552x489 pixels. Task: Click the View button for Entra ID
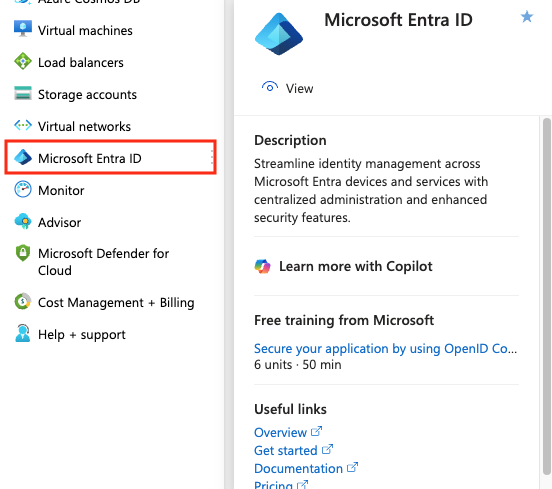tap(287, 88)
